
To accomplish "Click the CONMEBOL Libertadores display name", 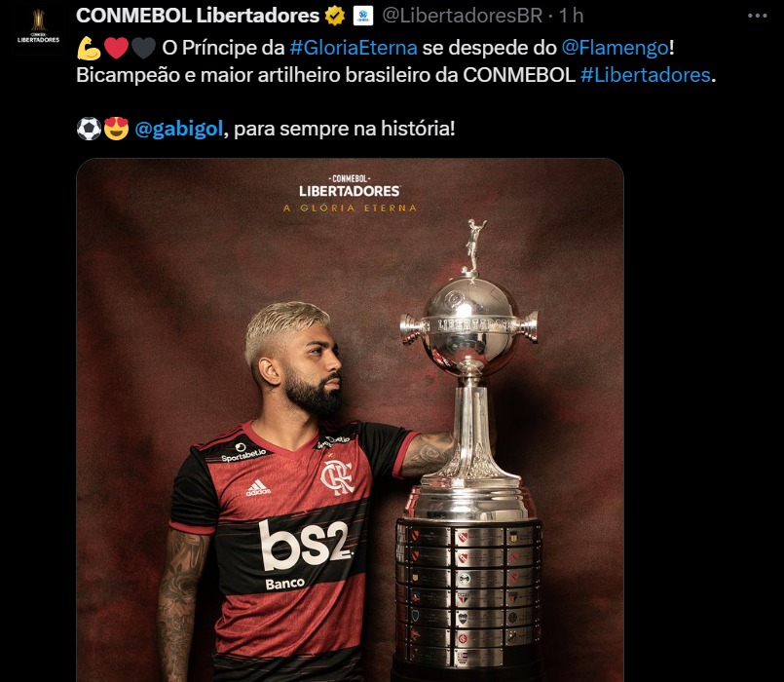I will pyautogui.click(x=198, y=16).
